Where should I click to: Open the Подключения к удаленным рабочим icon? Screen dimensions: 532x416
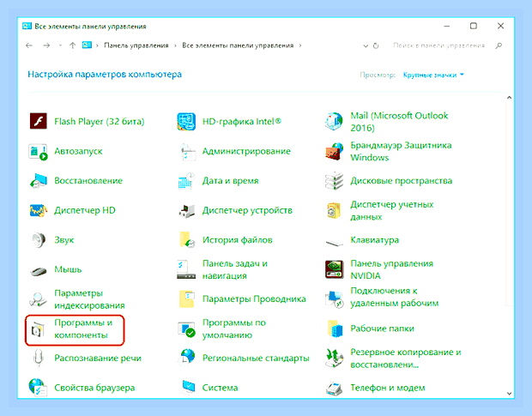tap(334, 299)
